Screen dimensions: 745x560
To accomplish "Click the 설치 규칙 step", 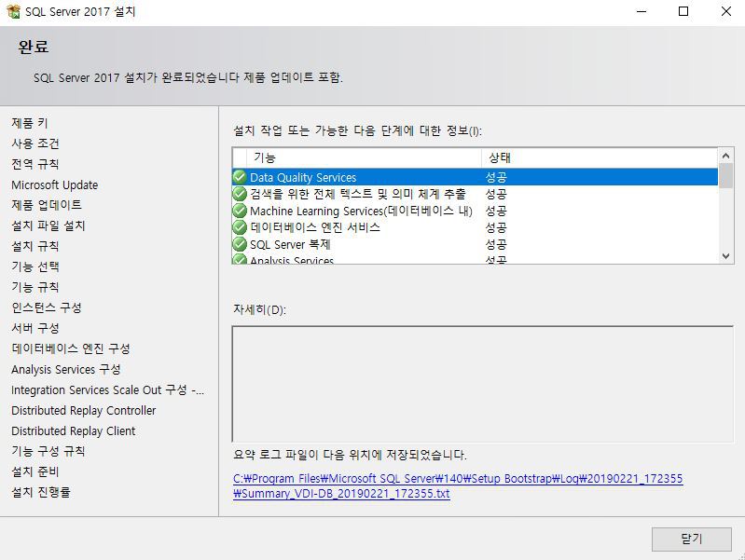I will click(35, 246).
